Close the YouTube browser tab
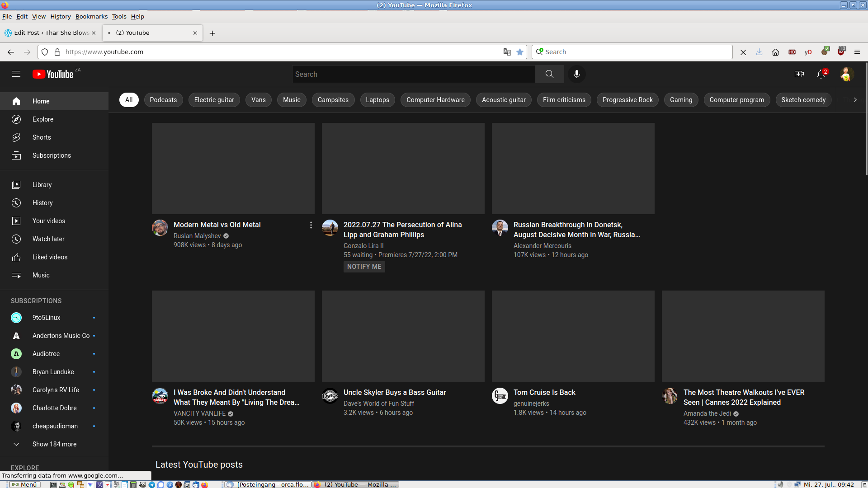The image size is (868, 488). click(x=195, y=33)
